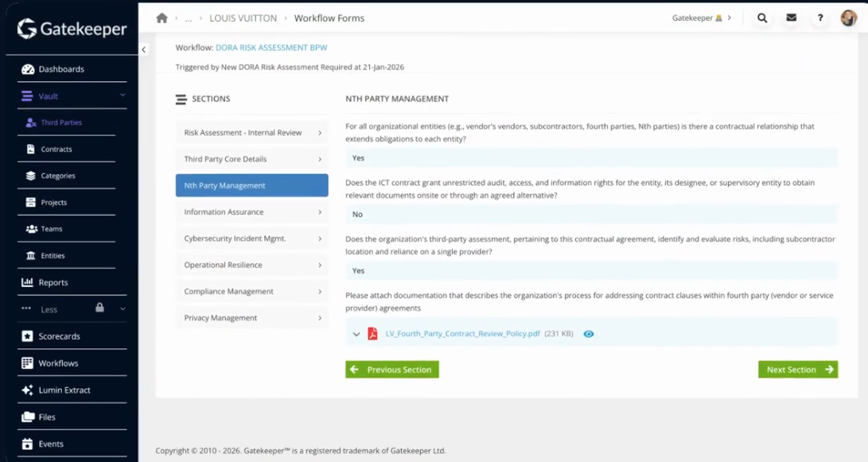Image resolution: width=868 pixels, height=462 pixels.
Task: Go to home via breadcrumb icon
Action: (162, 17)
